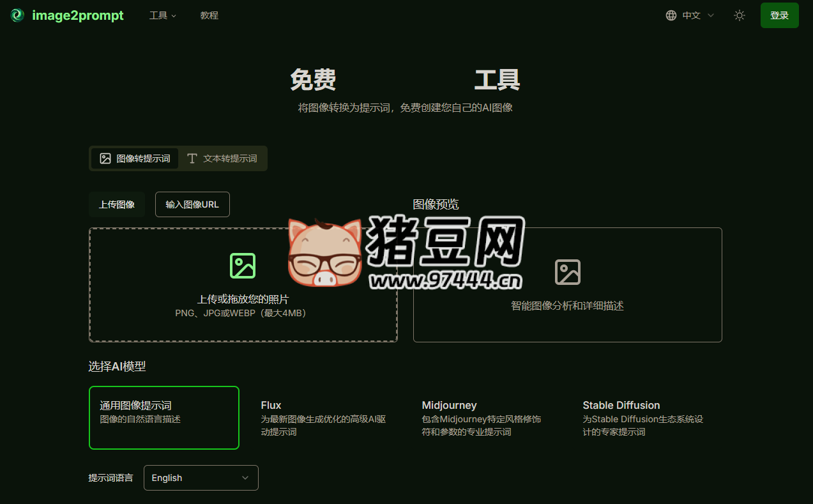Screen dimensions: 813x504
Task: Click the 选择AI模型 heading text
Action: tap(117, 367)
